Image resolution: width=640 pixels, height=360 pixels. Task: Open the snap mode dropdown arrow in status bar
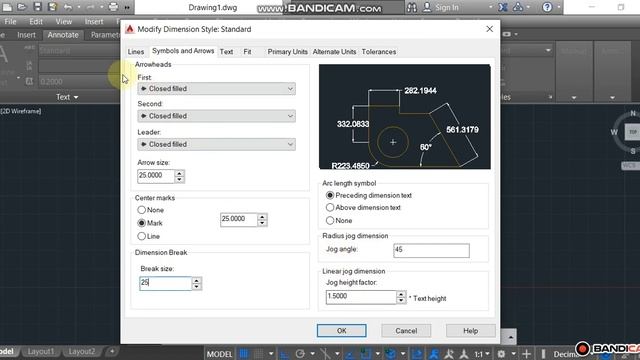pos(271,353)
